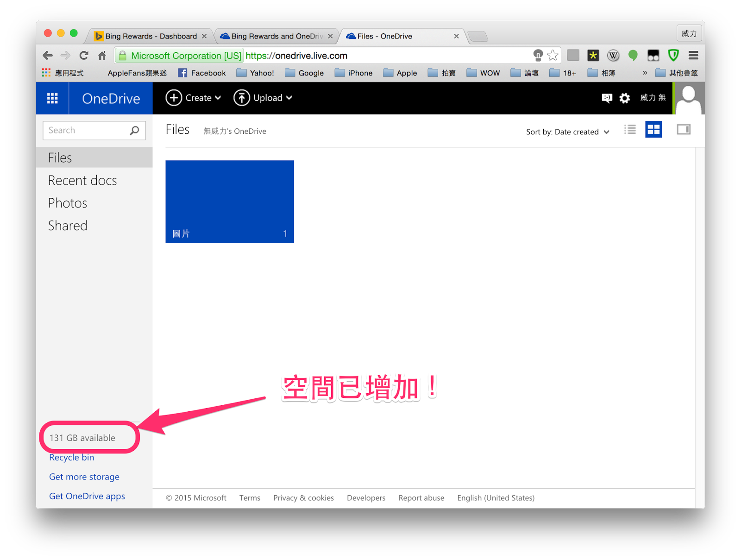The width and height of the screenshot is (741, 560).
Task: Open the messaging chat icon
Action: point(607,98)
